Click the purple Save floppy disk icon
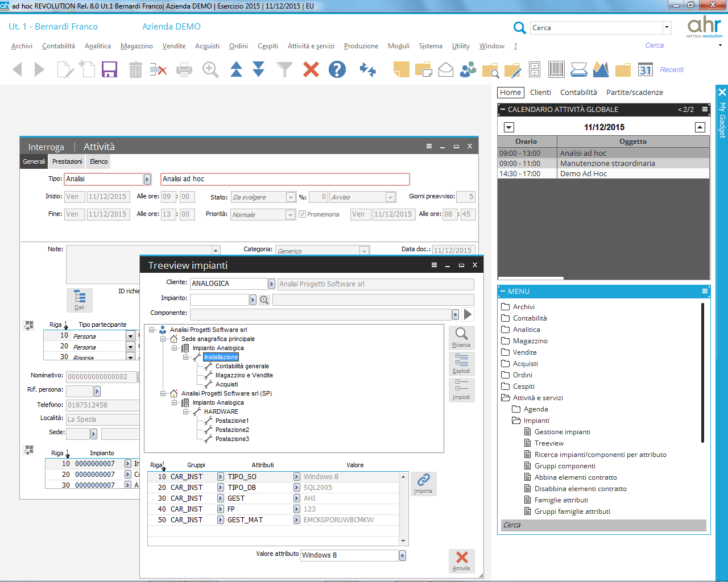The height and width of the screenshot is (582, 728). click(x=109, y=69)
